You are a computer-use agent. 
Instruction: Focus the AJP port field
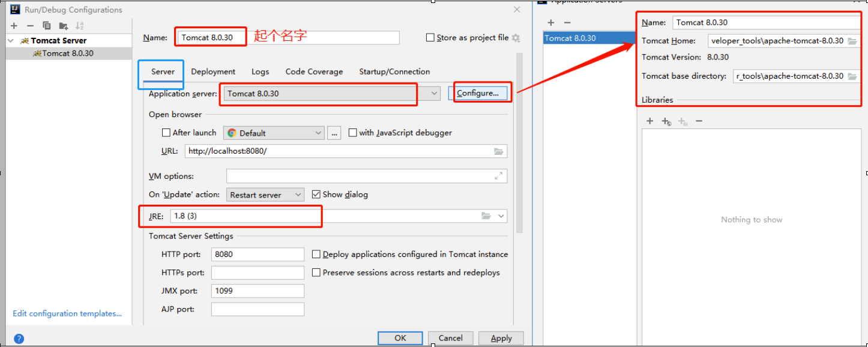258,309
